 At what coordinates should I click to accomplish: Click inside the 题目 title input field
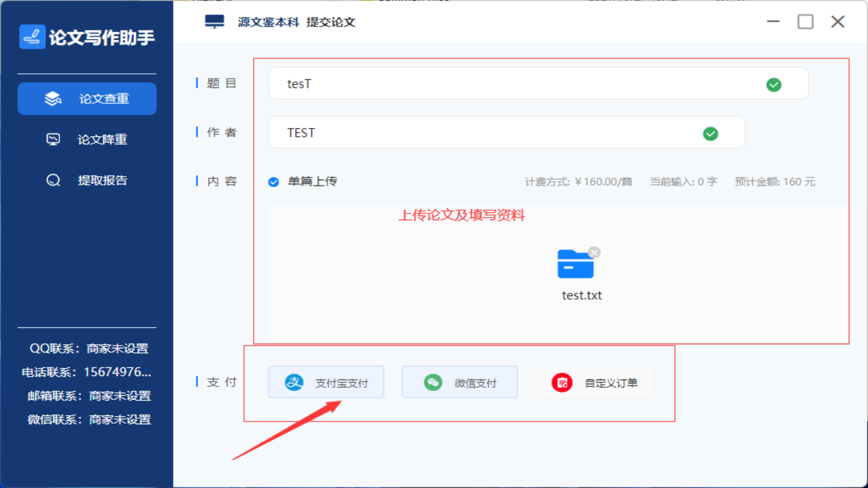475,83
